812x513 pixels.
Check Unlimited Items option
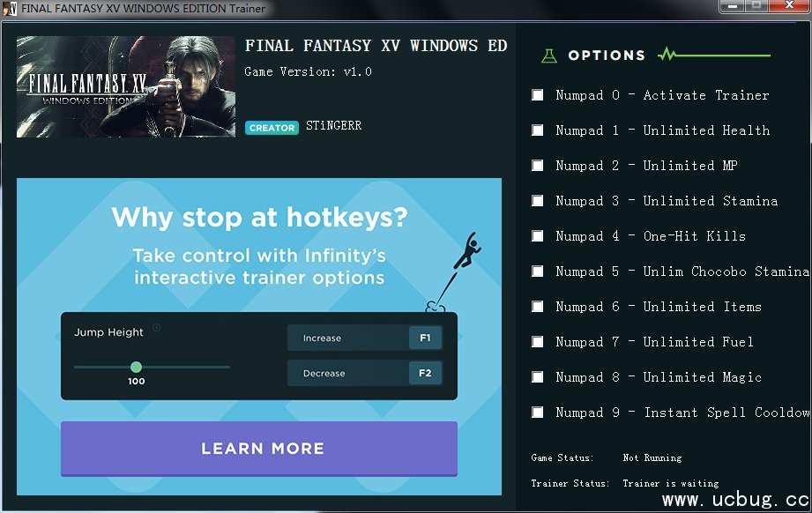point(538,307)
